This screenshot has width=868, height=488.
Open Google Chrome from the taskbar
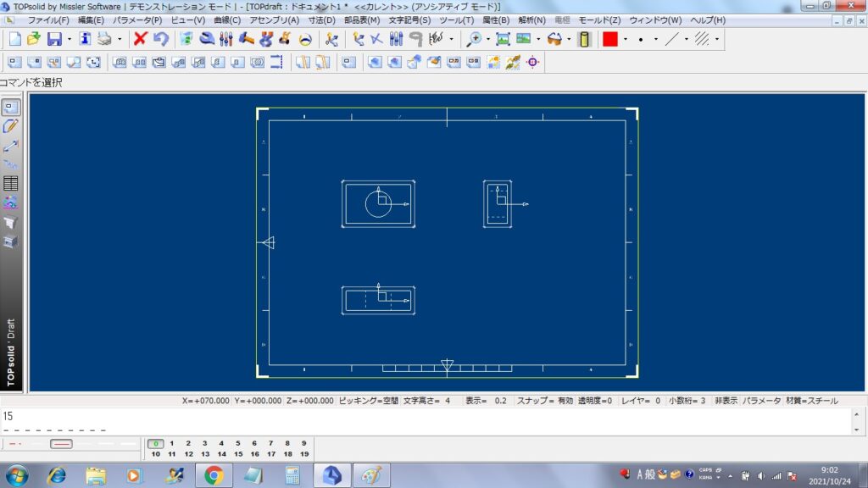(x=214, y=475)
